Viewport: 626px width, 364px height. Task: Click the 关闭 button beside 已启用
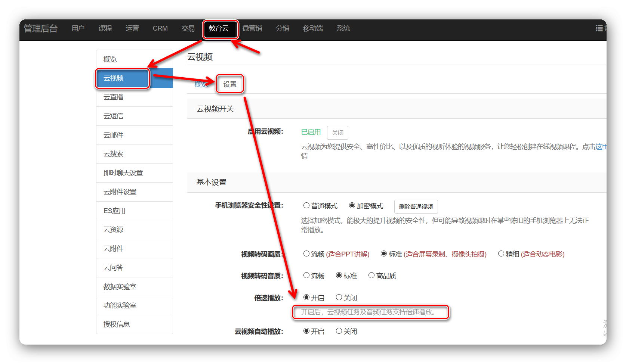tap(337, 133)
